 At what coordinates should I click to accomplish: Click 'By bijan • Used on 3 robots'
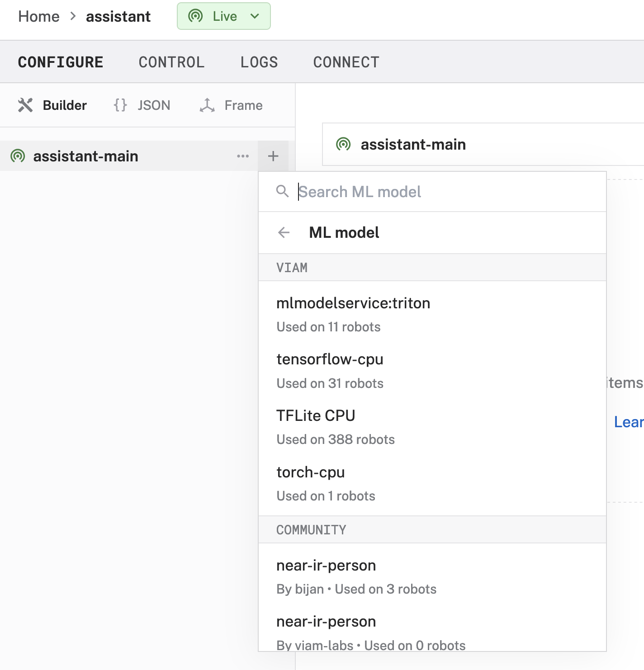(x=356, y=589)
